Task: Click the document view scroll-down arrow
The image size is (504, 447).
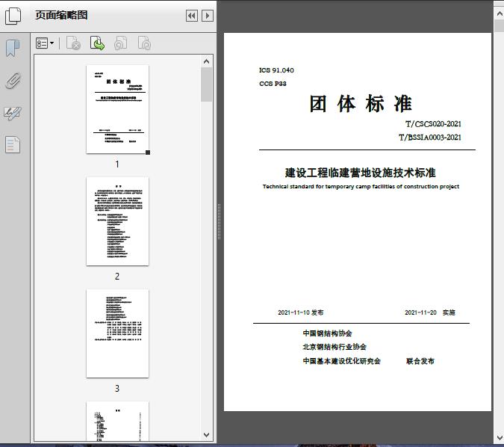Action: click(x=499, y=438)
